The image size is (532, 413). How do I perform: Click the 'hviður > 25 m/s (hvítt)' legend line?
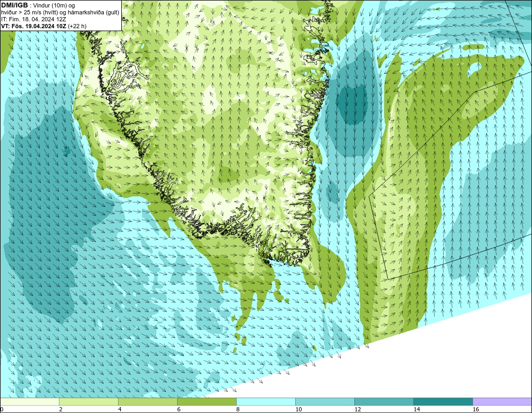pyautogui.click(x=60, y=13)
